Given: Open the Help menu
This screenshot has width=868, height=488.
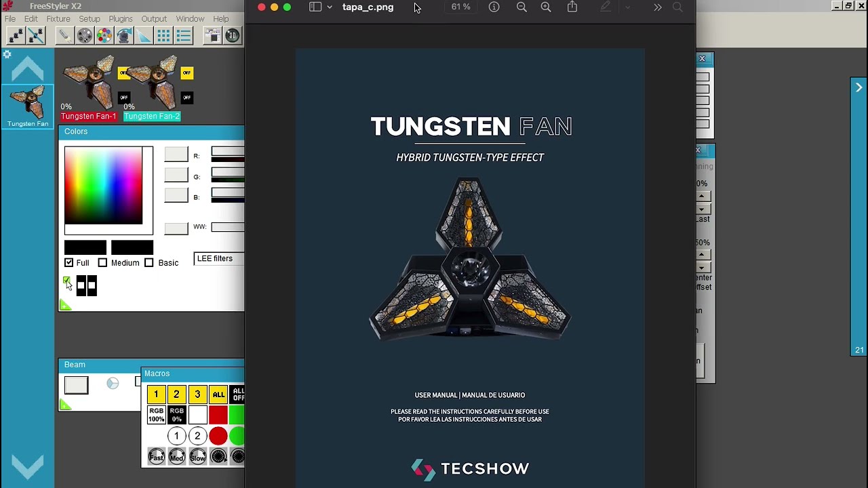Looking at the screenshot, I should (x=221, y=19).
